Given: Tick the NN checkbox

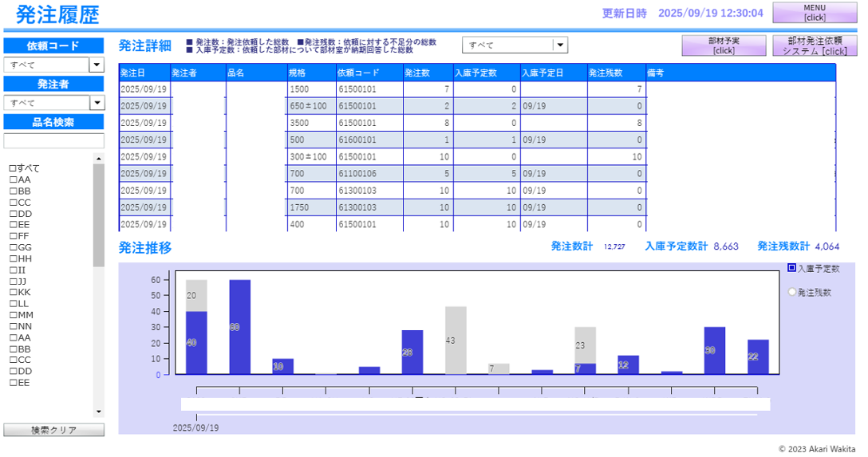Looking at the screenshot, I should pos(13,326).
